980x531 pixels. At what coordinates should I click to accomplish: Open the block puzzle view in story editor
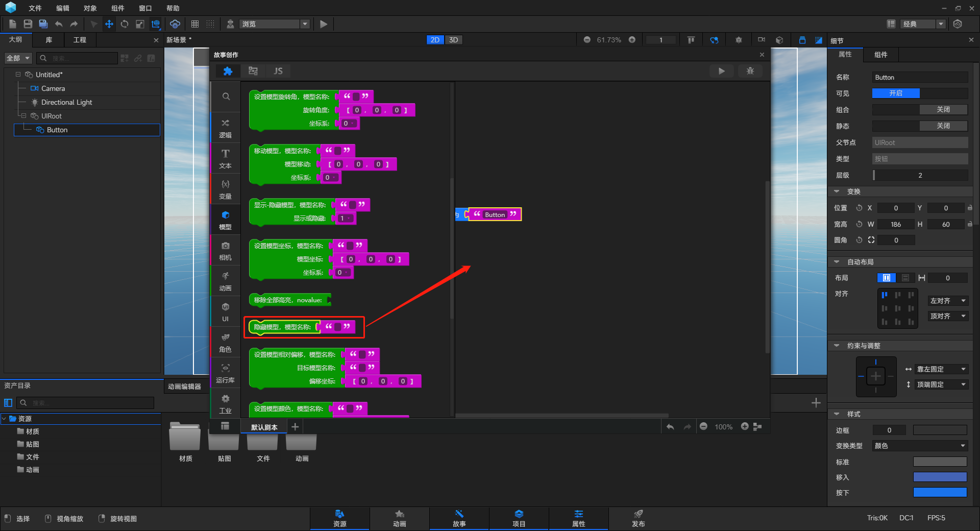click(228, 71)
